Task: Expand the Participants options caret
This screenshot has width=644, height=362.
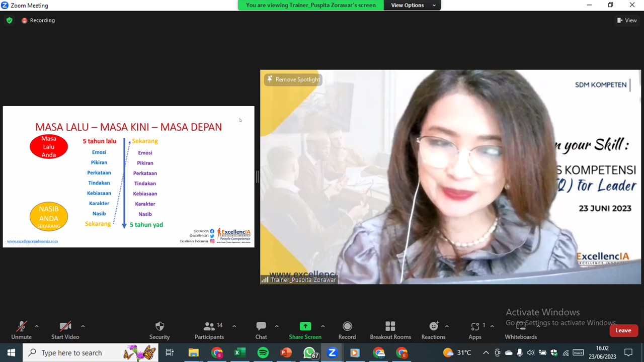Action: coord(234,326)
